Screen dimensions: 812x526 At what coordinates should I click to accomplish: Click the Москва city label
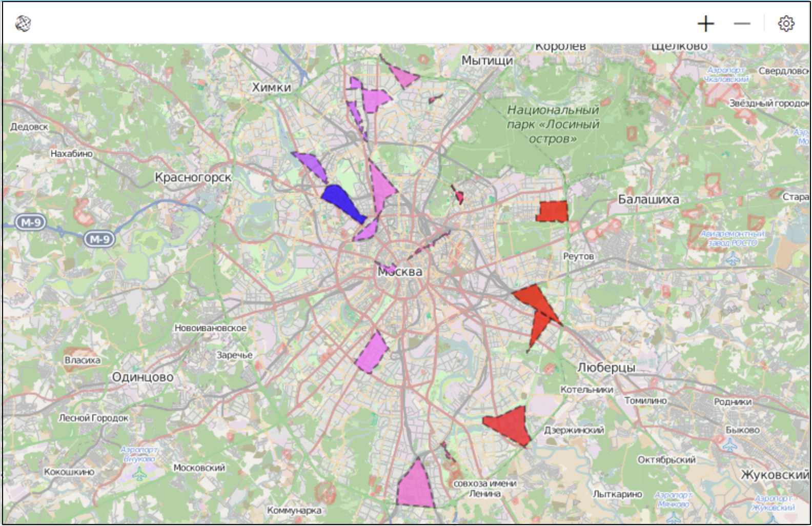pyautogui.click(x=400, y=272)
